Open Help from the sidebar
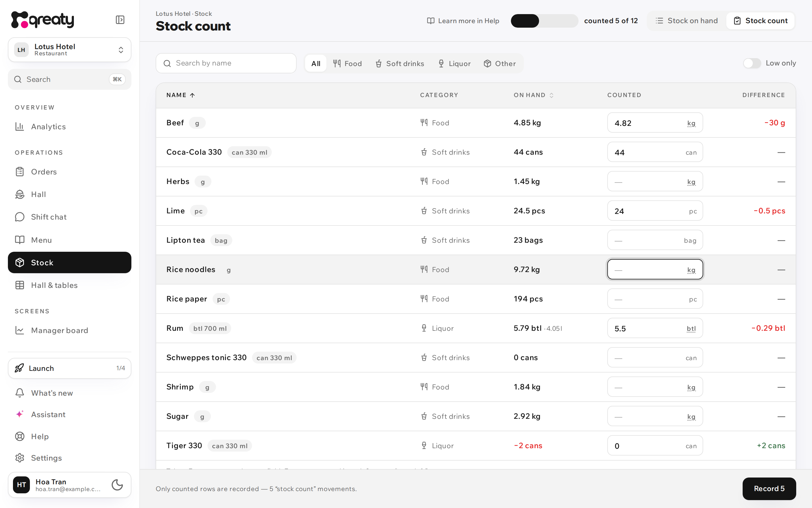The width and height of the screenshot is (812, 508). coord(69,436)
